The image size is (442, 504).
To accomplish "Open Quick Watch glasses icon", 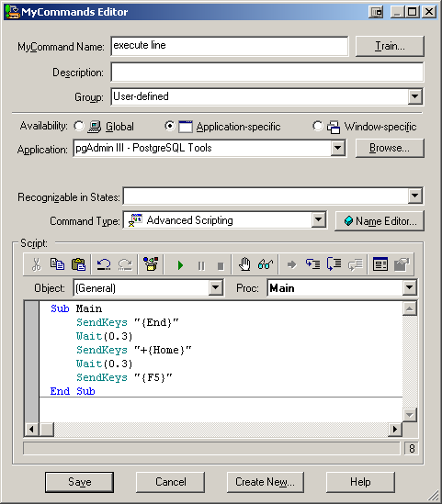I will click(266, 264).
